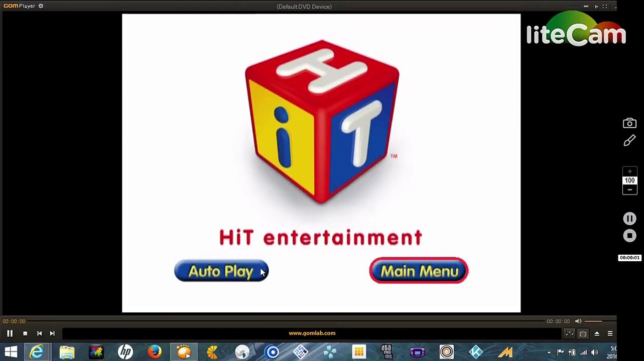Select the liteCam pencil drawing tool
Screen dimensions: 644x361
pos(629,141)
